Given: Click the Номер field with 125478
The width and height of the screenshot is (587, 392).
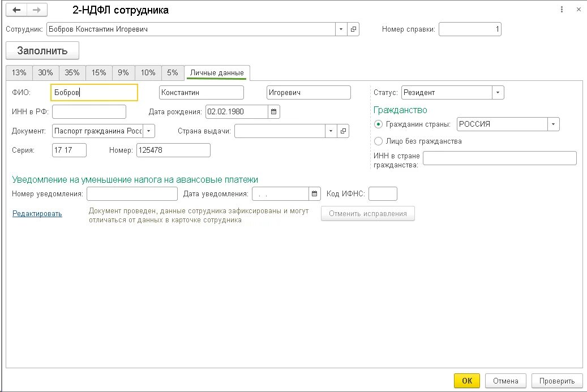Looking at the screenshot, I should [173, 150].
